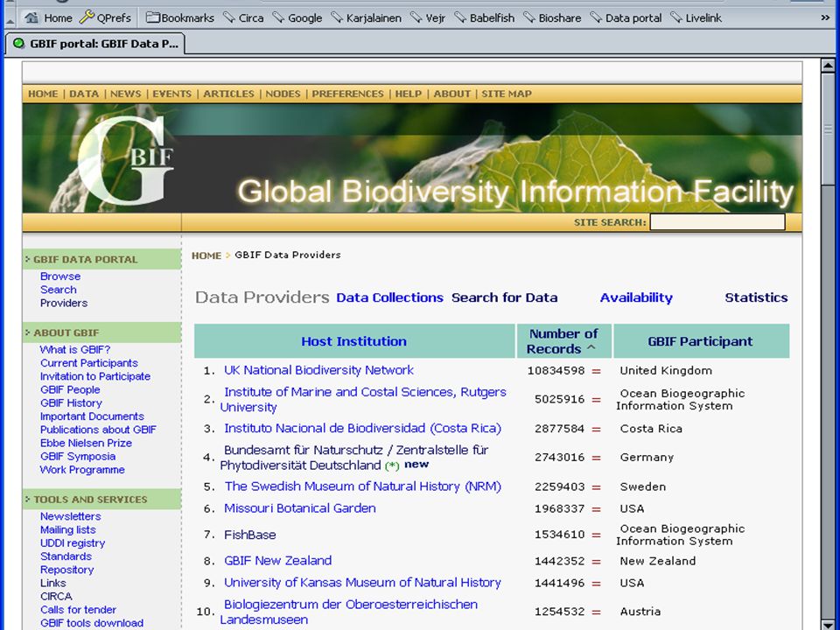
Task: Open the Ebbe Nielsen Prize link
Action: click(86, 443)
